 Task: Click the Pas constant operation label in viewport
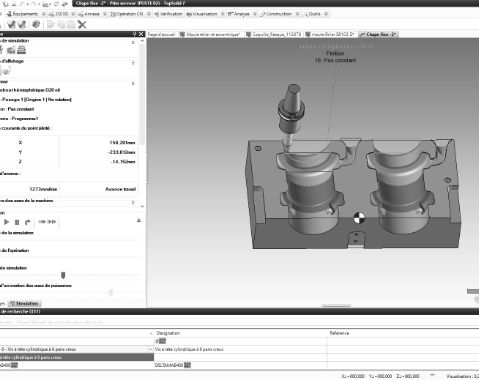[335, 60]
